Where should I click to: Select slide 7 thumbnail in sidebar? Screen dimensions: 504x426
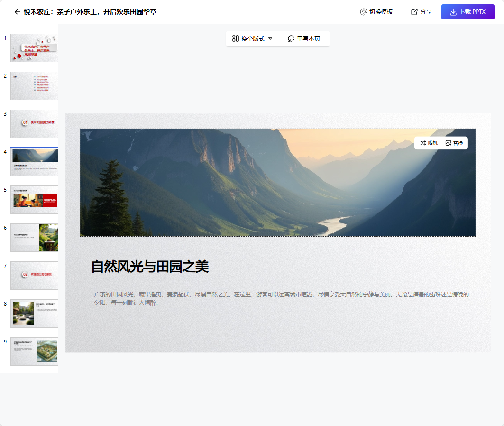click(x=34, y=276)
